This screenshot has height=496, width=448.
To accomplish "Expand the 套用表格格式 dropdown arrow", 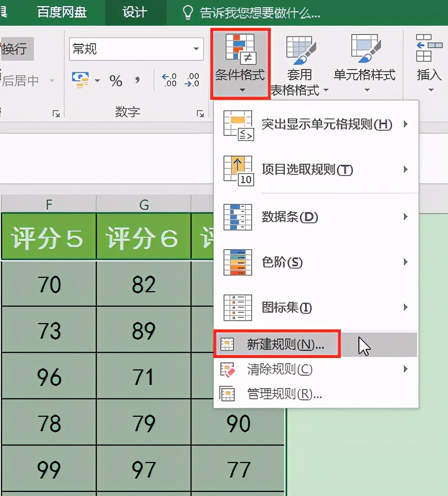I will (x=326, y=90).
